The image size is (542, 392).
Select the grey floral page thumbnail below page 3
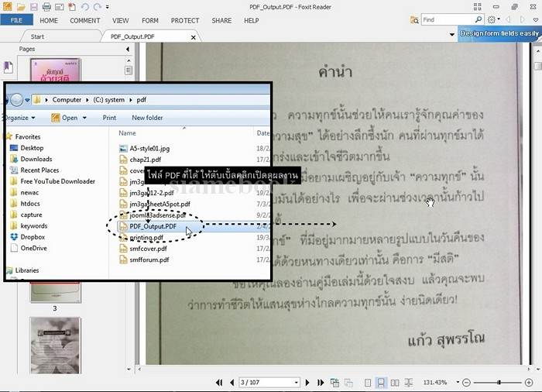tap(55, 346)
